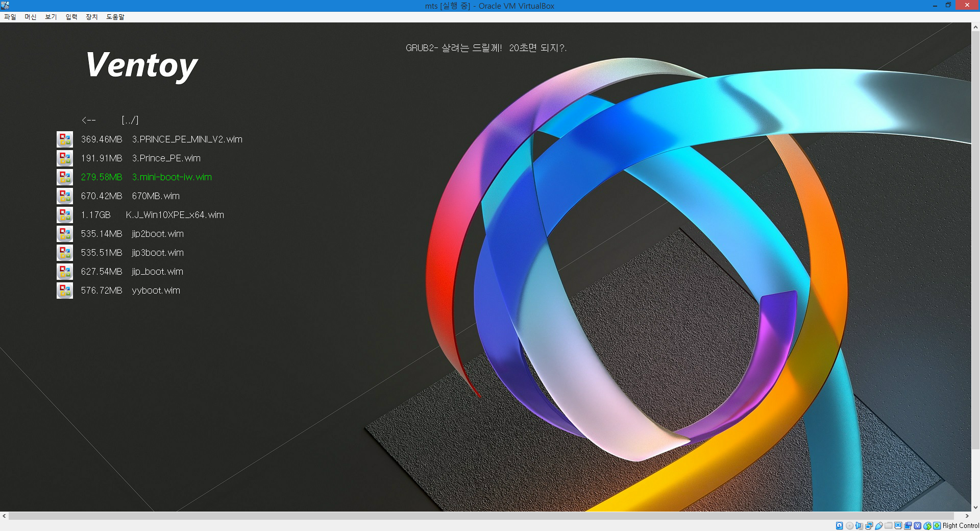Click hard disk activity status icon
980x531 pixels.
(839, 525)
